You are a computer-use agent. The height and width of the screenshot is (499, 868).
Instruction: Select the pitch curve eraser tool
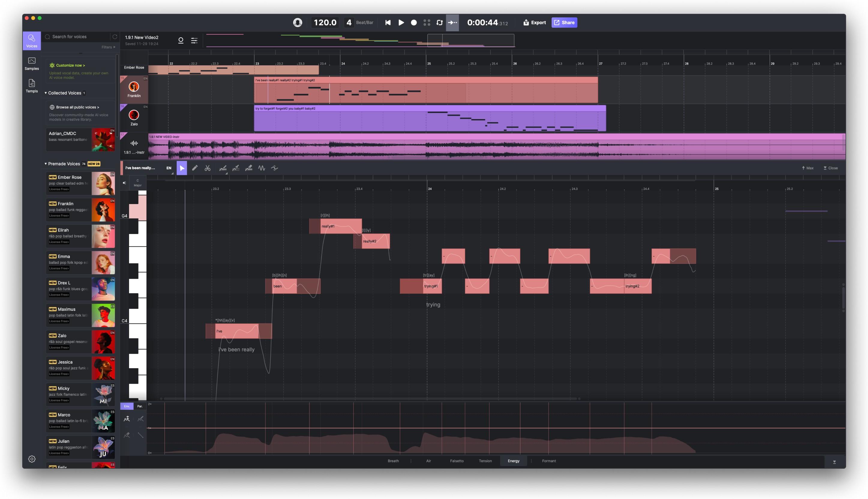click(x=249, y=168)
